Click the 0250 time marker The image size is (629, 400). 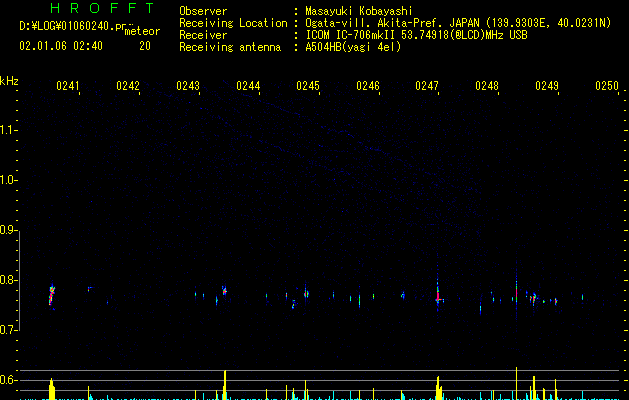(607, 85)
